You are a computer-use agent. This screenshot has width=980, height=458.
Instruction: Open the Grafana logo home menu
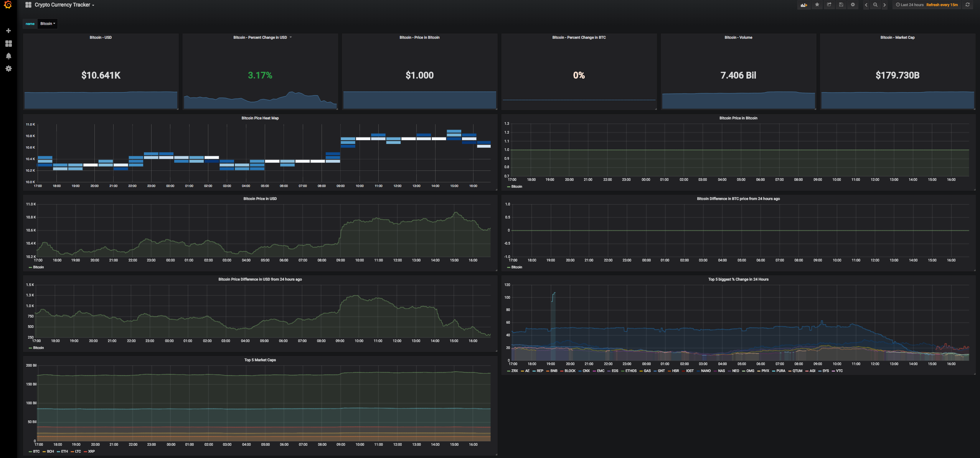point(8,5)
